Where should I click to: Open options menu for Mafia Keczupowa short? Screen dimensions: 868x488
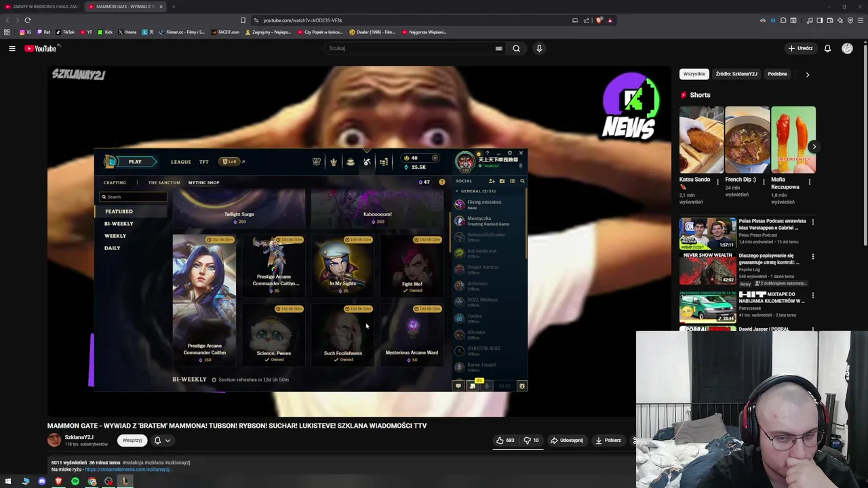click(x=810, y=182)
